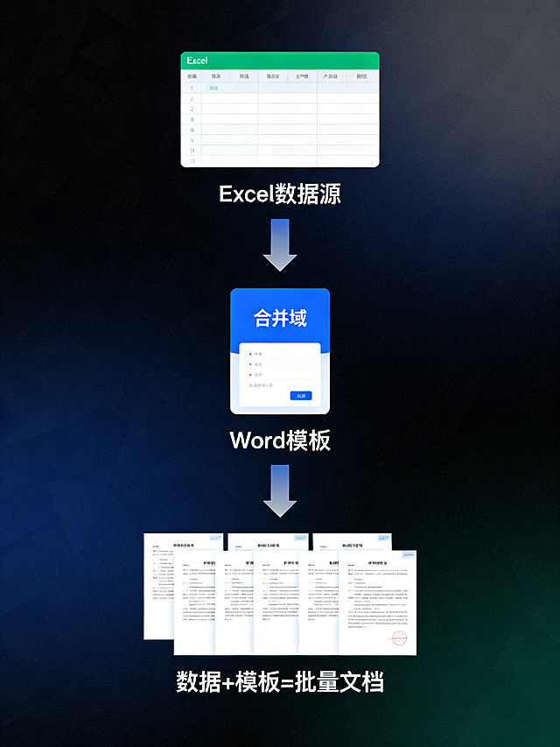
Task: Click the '合并域' heading on blue card
Action: pyautogui.click(x=280, y=318)
